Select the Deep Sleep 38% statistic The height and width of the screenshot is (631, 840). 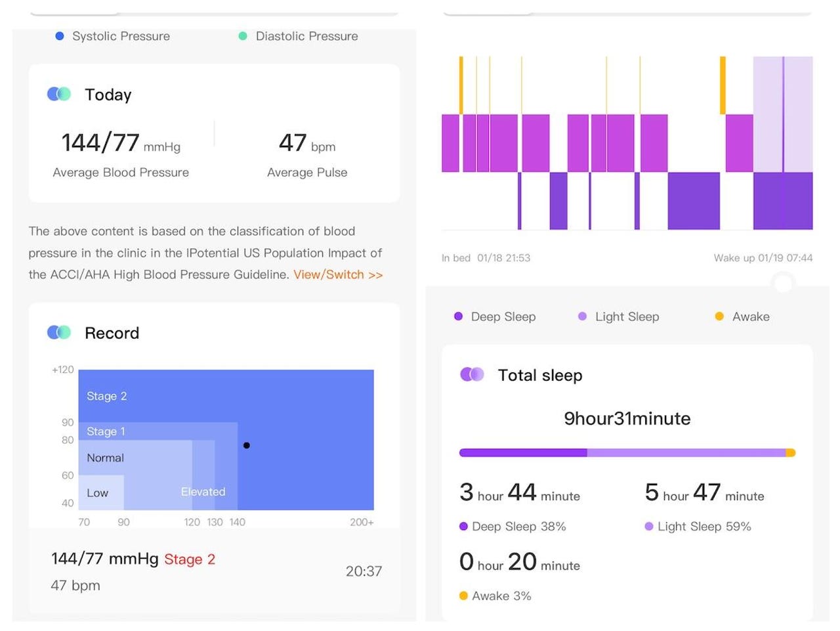[x=518, y=526]
